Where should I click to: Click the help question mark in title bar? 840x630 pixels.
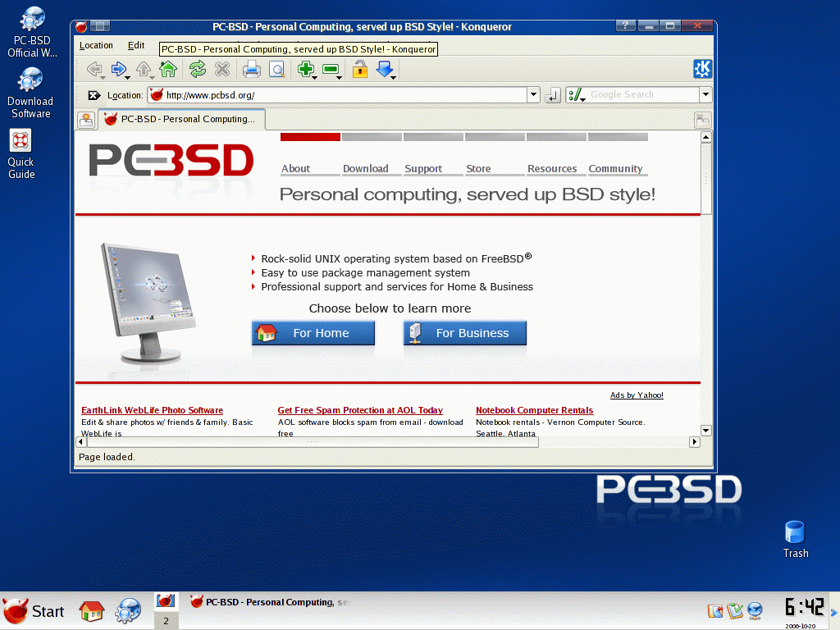pyautogui.click(x=625, y=25)
